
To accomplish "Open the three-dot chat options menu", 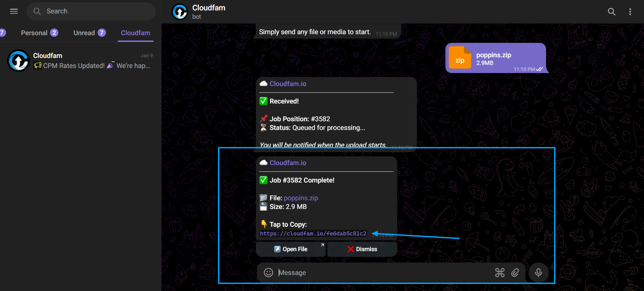I will 630,12.
